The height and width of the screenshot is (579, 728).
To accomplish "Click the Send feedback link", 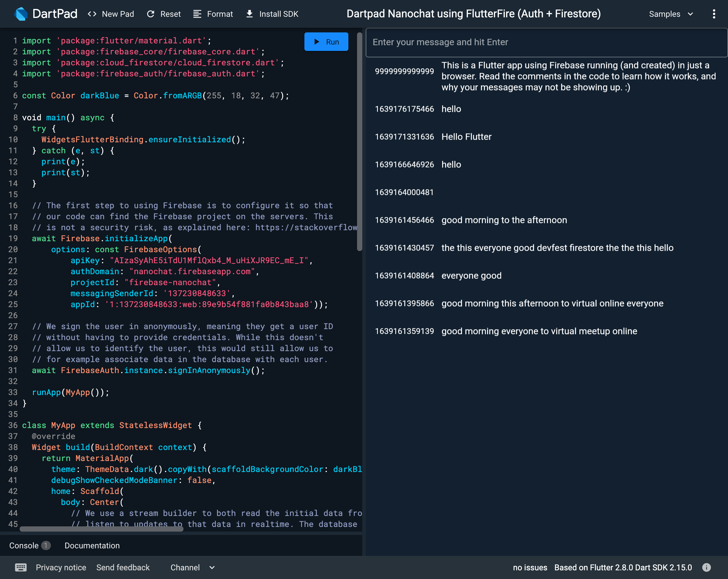I will point(123,567).
